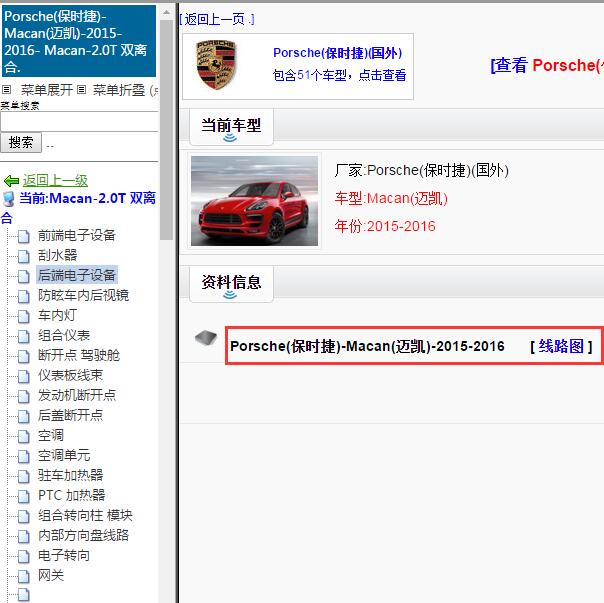This screenshot has width=604, height=603.
Task: Click page icon beside 仪表板线束
Action: [23, 376]
